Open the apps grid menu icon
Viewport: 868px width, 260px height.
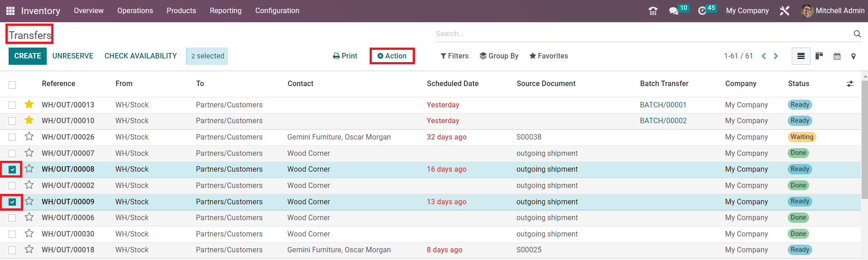pos(10,10)
